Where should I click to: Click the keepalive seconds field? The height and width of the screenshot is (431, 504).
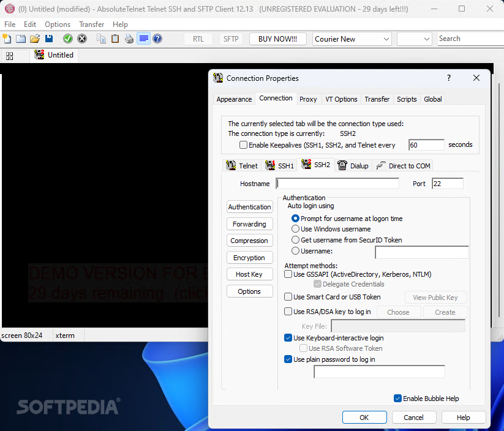(x=426, y=145)
